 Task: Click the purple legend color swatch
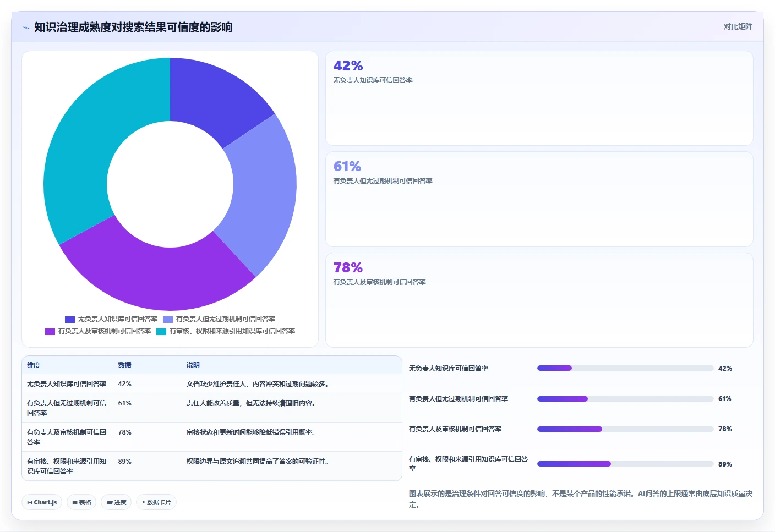50,331
